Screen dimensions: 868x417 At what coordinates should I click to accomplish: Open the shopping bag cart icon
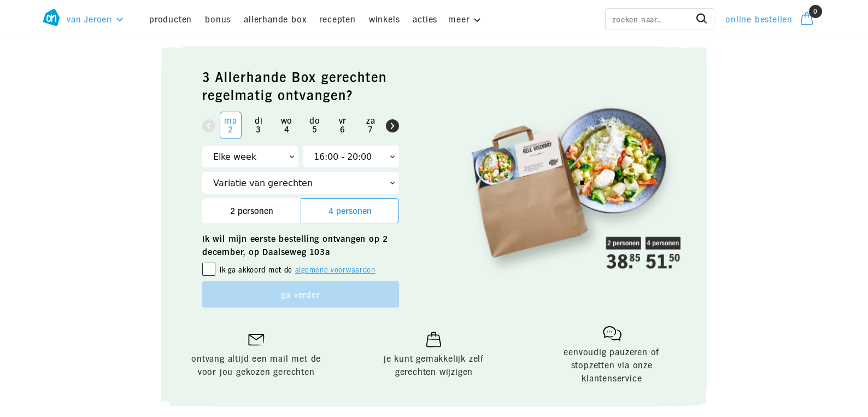807,19
